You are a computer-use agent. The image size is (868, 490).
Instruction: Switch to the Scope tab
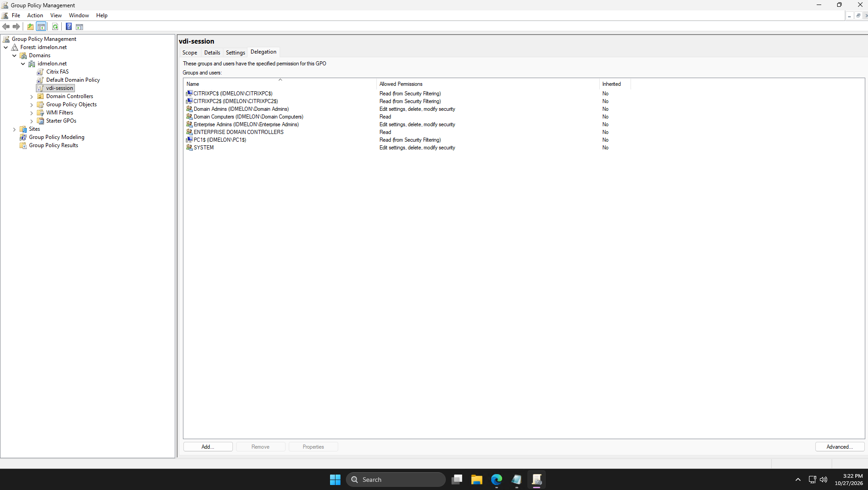(x=190, y=53)
